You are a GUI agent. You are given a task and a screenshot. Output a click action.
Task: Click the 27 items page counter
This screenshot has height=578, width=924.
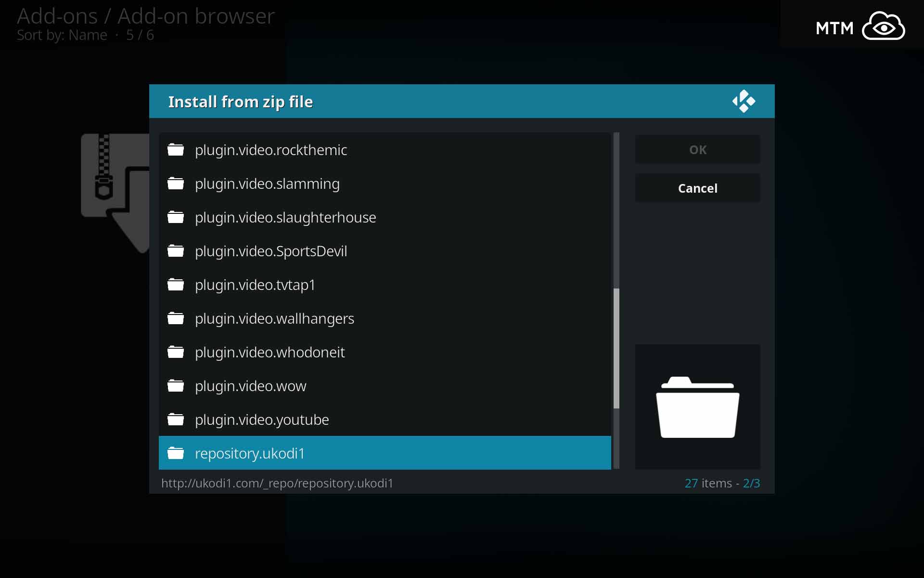coord(722,483)
